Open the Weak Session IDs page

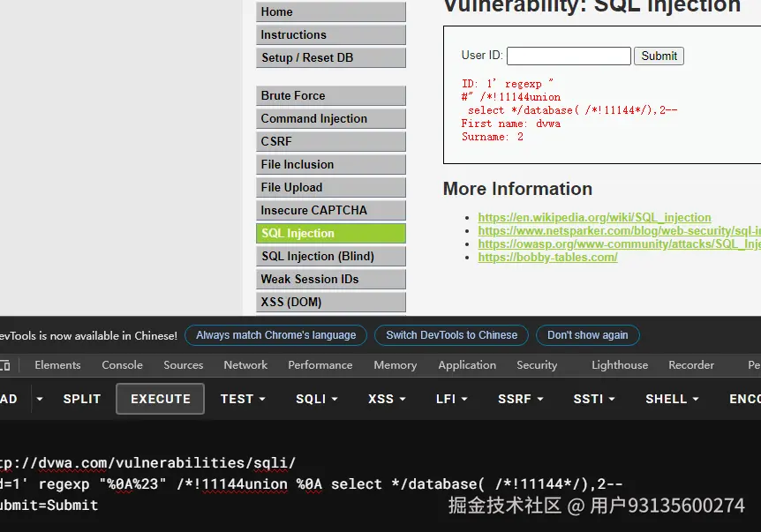[330, 279]
